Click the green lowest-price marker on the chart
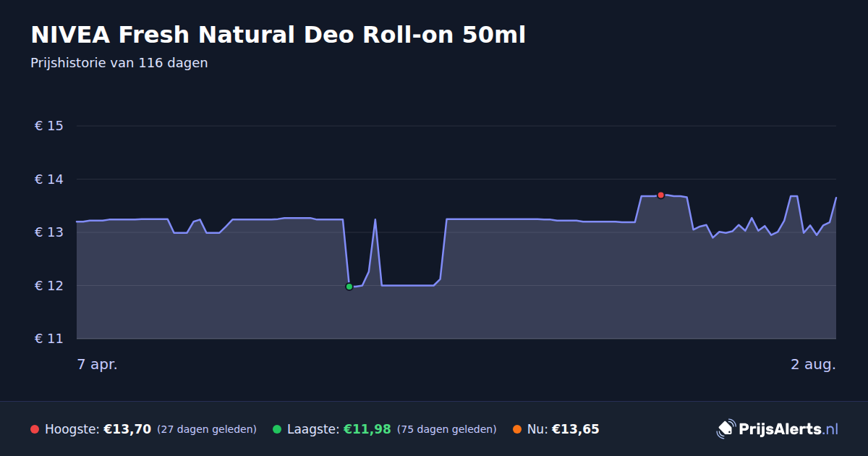 (x=349, y=287)
